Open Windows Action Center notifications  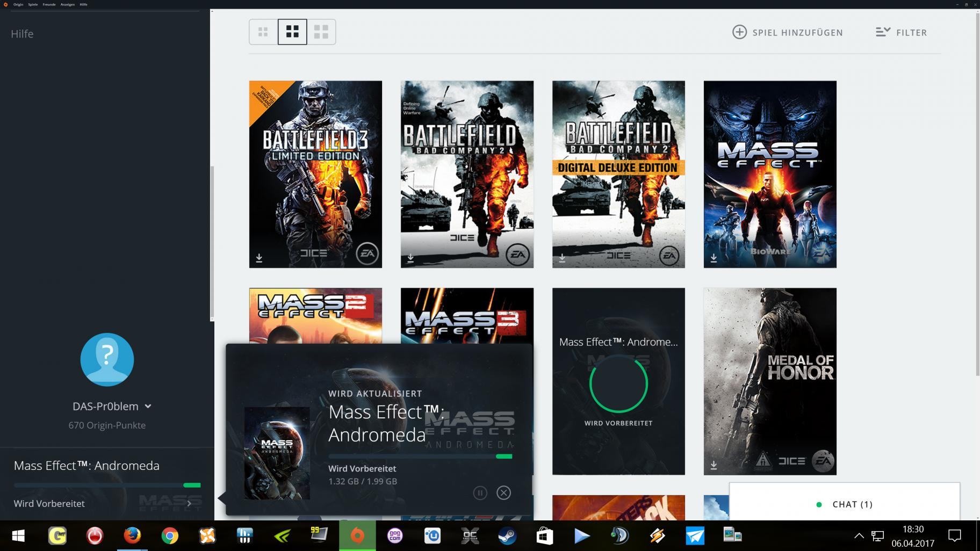(x=955, y=535)
